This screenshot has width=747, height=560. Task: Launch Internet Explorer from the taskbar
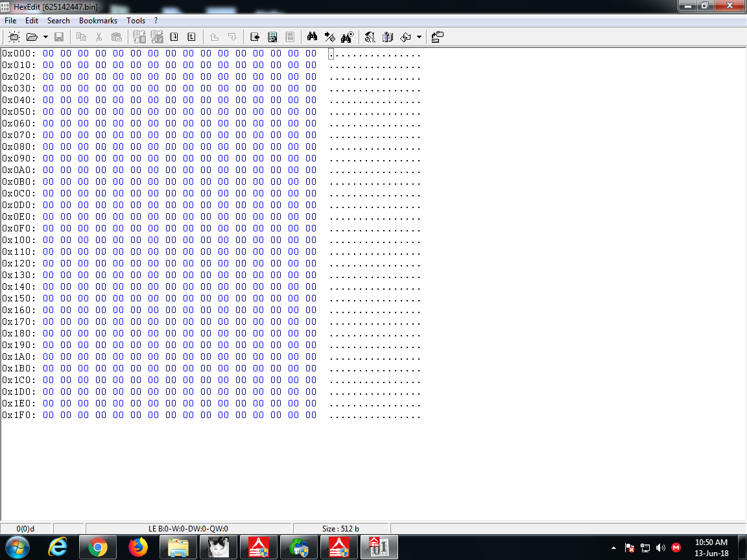(x=58, y=547)
